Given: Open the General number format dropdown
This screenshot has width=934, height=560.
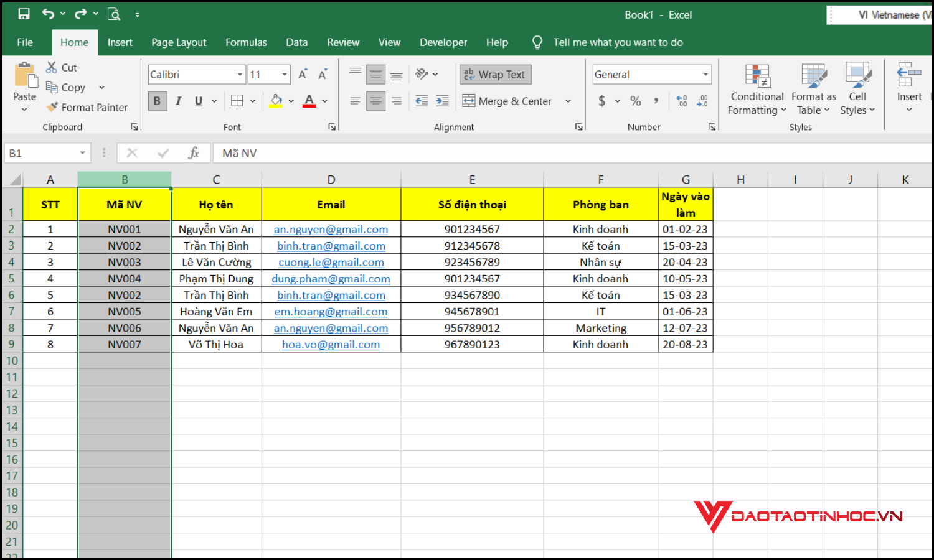Looking at the screenshot, I should [x=705, y=75].
